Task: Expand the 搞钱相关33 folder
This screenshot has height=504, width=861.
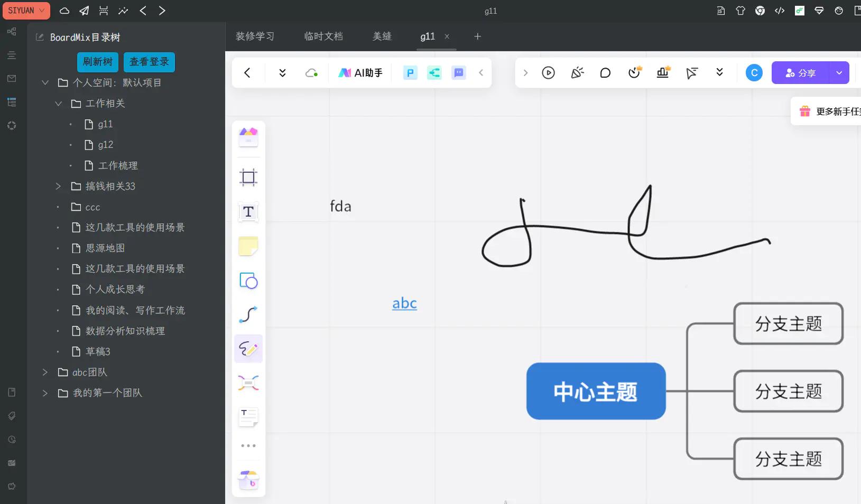Action: pyautogui.click(x=58, y=186)
